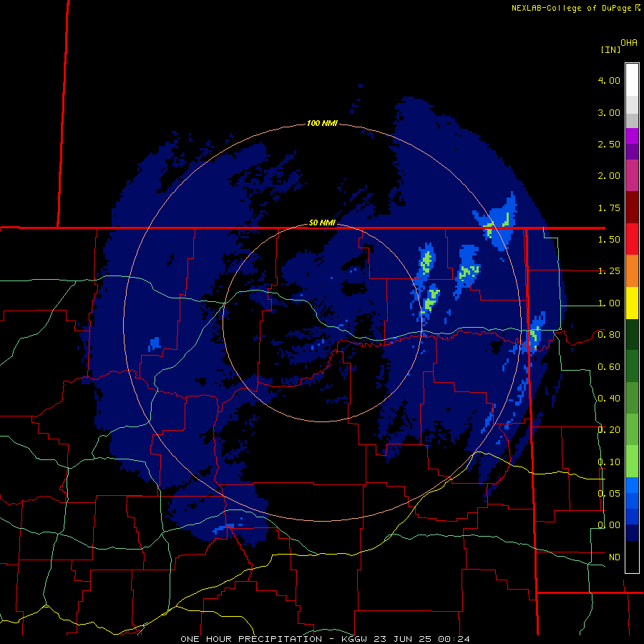This screenshot has width=644, height=644.
Task: Select the 0.60 legend value
Action: point(609,367)
